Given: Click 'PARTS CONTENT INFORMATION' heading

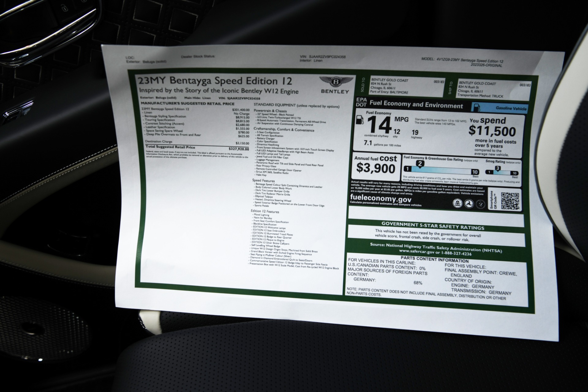Looking at the screenshot, I should coord(435,260).
